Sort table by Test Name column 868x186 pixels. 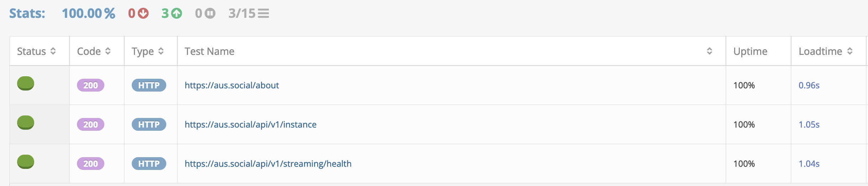[x=709, y=51]
